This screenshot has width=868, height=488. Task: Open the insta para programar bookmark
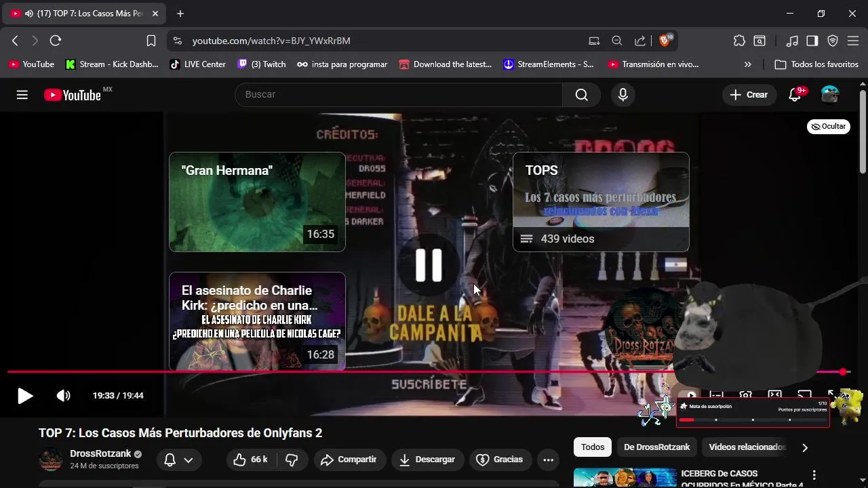tap(342, 64)
